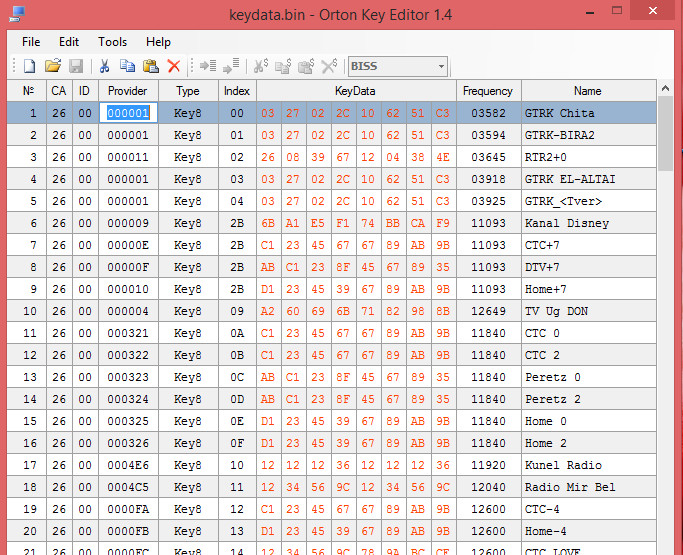Screen dimensions: 683x555
Task: Select the name cell CTC 0
Action: pyautogui.click(x=588, y=333)
